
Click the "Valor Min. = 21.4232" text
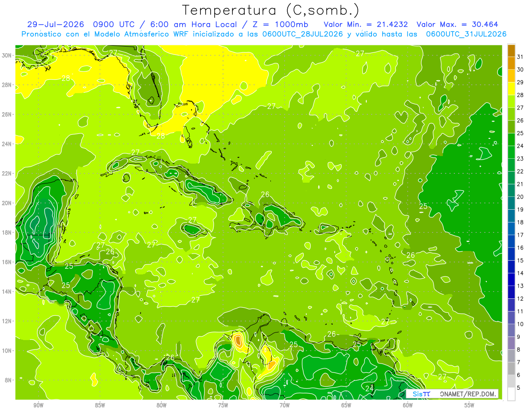coord(366,24)
